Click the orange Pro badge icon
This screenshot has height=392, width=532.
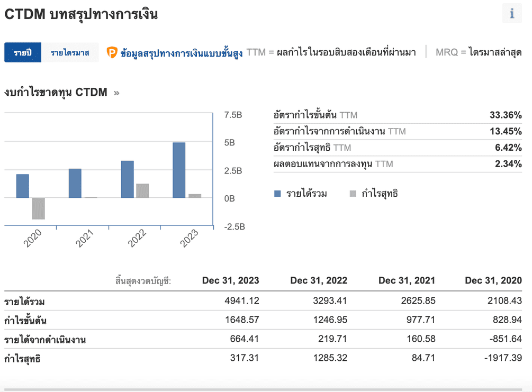click(x=112, y=52)
